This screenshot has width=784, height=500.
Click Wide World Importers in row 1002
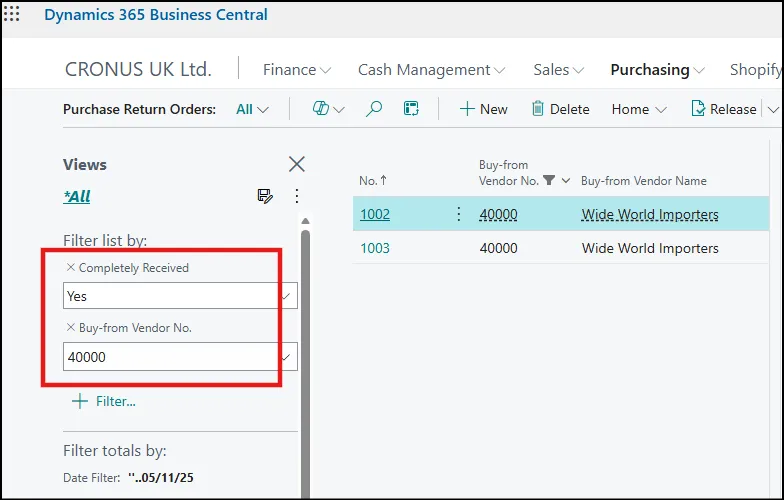[x=650, y=214]
